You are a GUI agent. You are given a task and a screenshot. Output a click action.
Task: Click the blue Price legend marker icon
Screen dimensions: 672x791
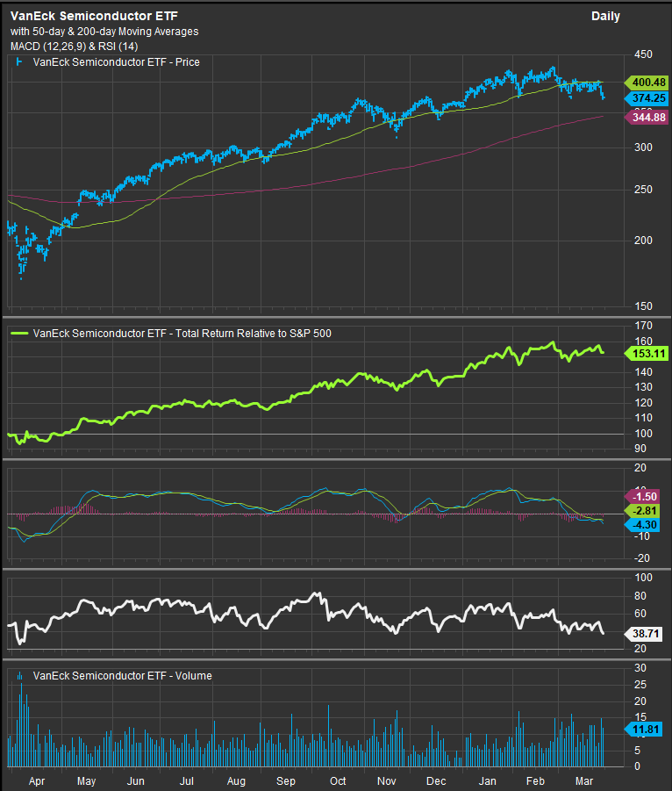[20, 62]
